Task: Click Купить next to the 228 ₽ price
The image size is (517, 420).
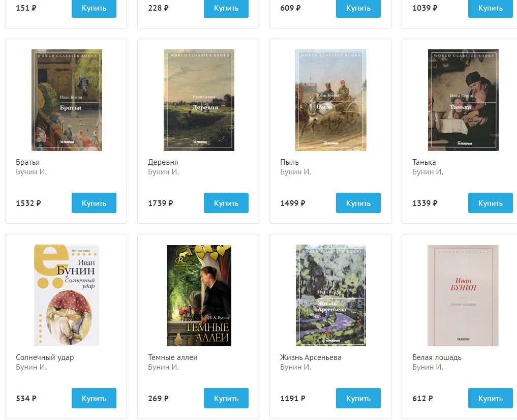Action: point(226,8)
